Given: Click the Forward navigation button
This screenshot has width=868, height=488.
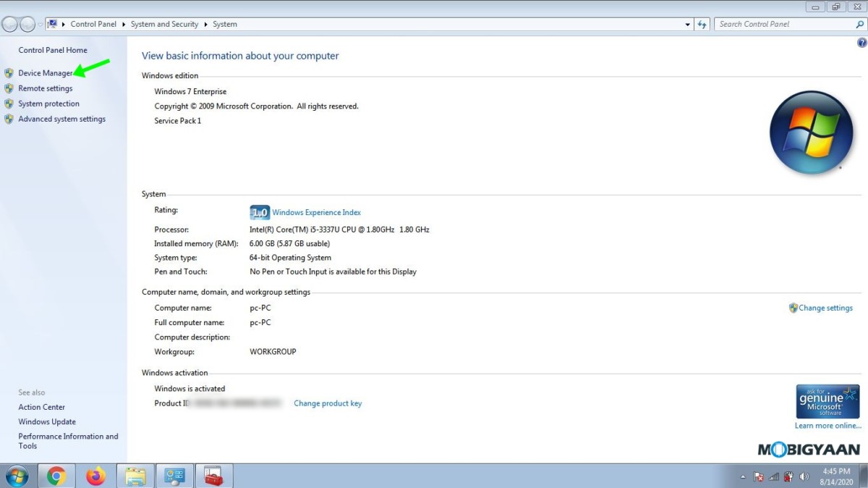Looking at the screenshot, I should (x=27, y=24).
